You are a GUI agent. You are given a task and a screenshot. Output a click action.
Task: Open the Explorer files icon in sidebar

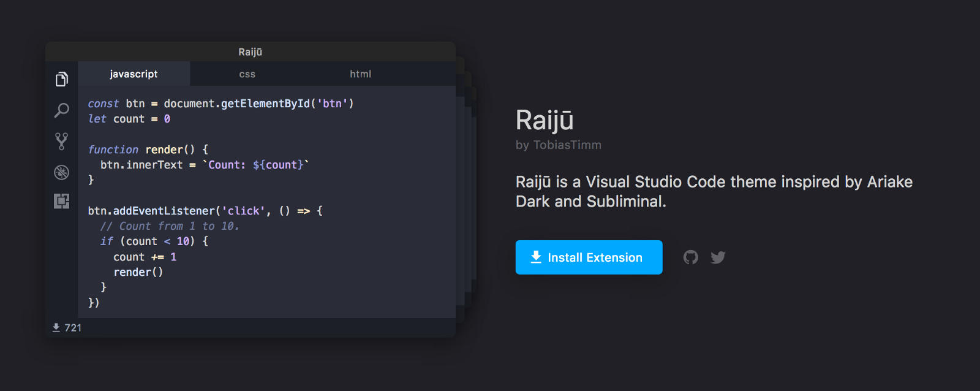point(62,79)
